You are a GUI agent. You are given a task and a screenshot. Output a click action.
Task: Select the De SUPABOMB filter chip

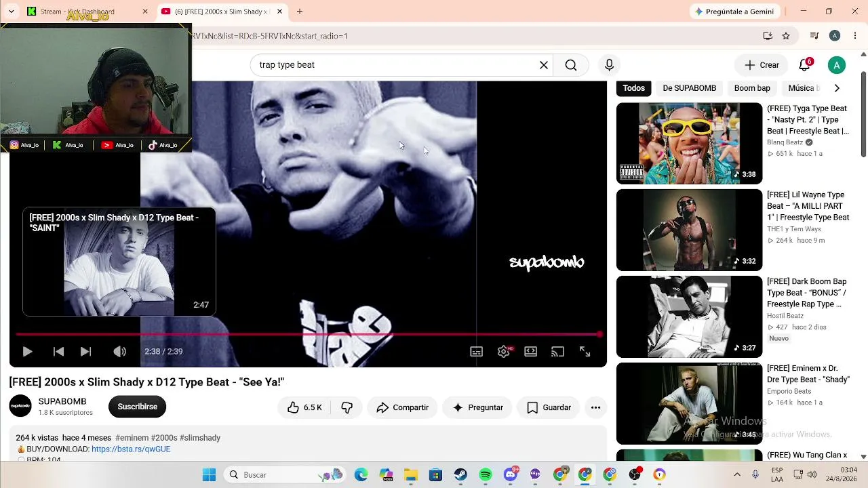690,88
